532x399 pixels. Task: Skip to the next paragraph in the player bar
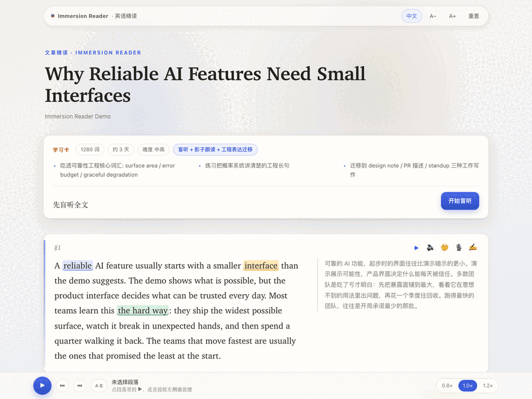[x=80, y=386]
